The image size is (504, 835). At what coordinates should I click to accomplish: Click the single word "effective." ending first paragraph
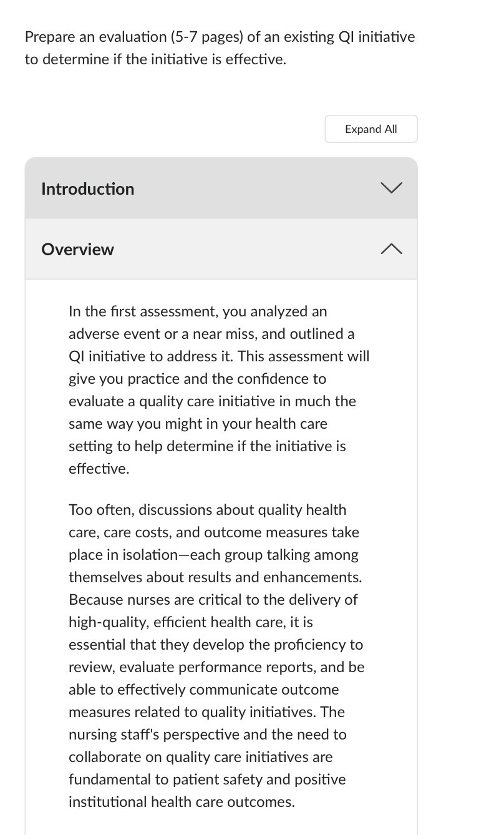[99, 469]
